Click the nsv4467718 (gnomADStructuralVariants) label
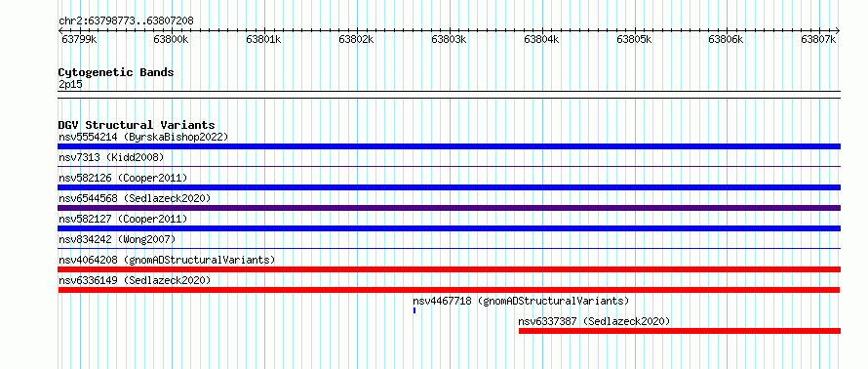The height and width of the screenshot is (369, 868). (x=521, y=301)
